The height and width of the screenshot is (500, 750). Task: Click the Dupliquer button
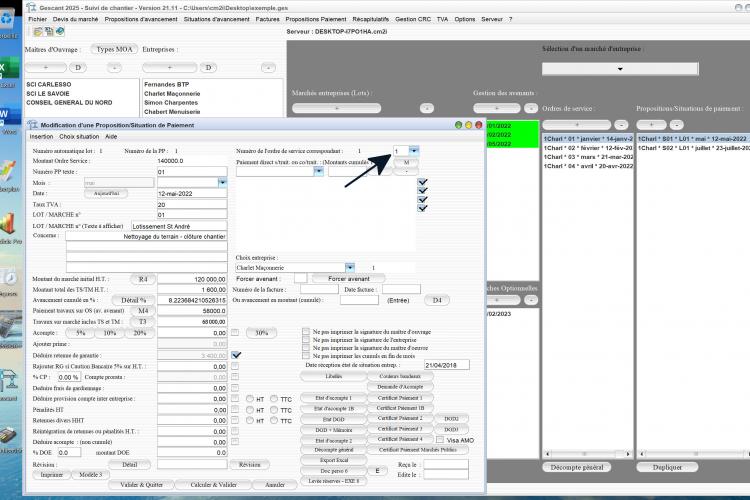(667, 467)
